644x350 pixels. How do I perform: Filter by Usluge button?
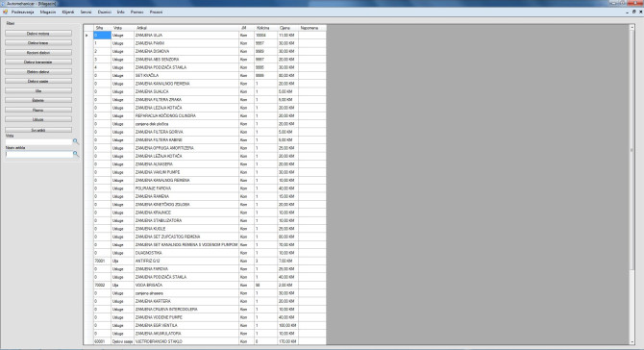(x=38, y=119)
